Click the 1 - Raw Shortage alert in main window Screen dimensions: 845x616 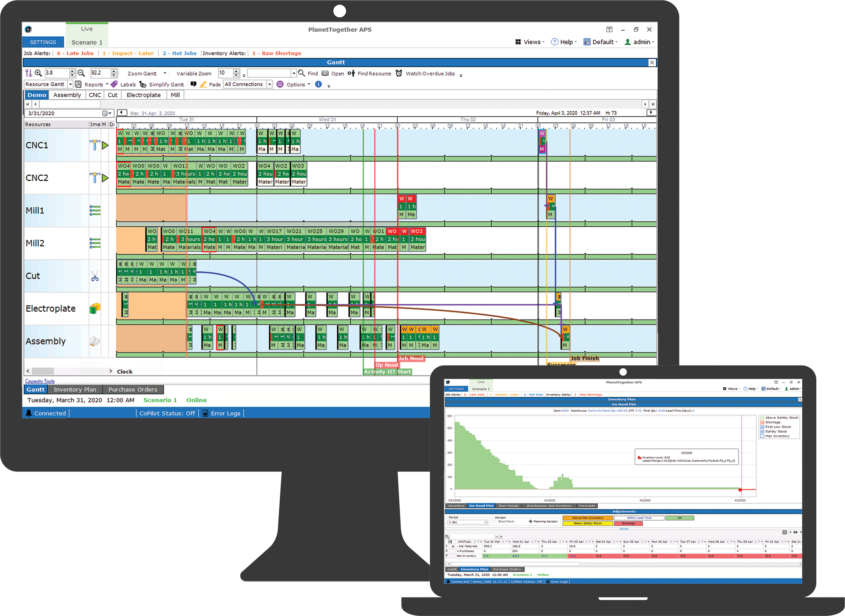[x=277, y=53]
